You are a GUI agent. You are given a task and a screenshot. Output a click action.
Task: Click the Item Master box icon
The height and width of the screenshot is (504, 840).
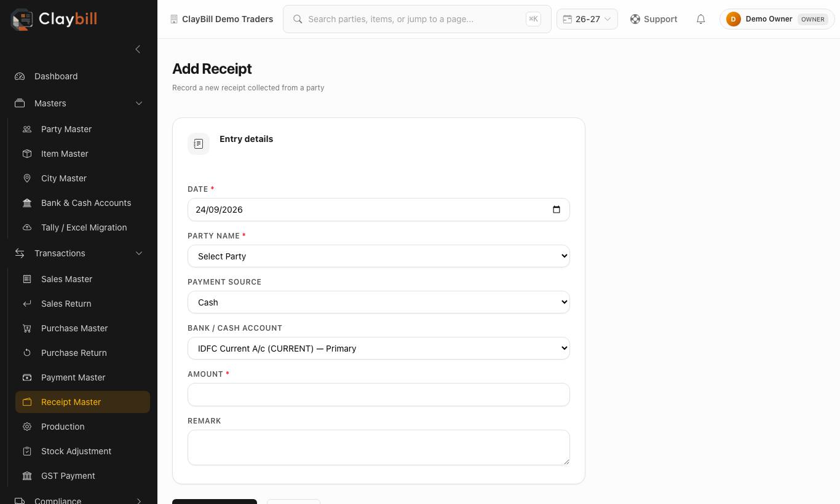click(27, 154)
